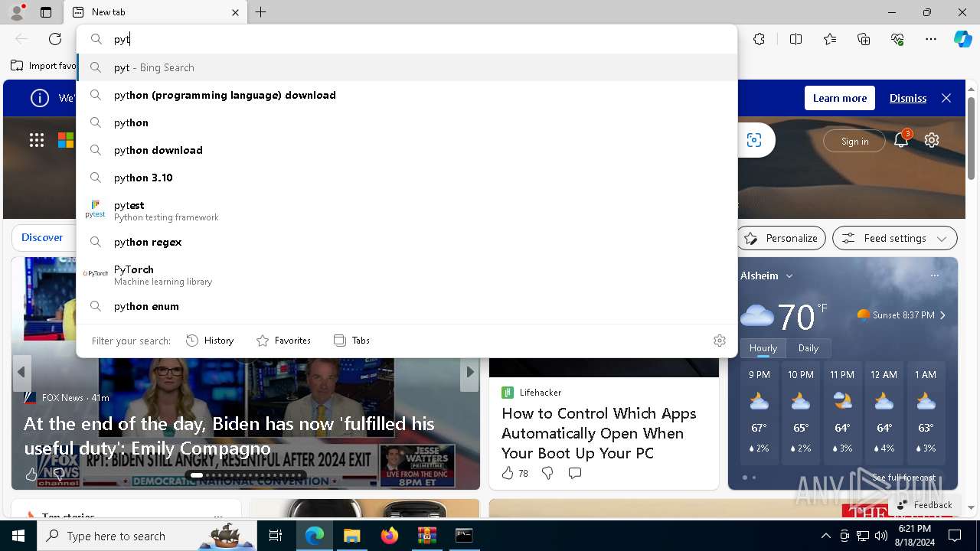Open the Microsoft apps grid launcher
Viewport: 980px width, 551px height.
37,140
